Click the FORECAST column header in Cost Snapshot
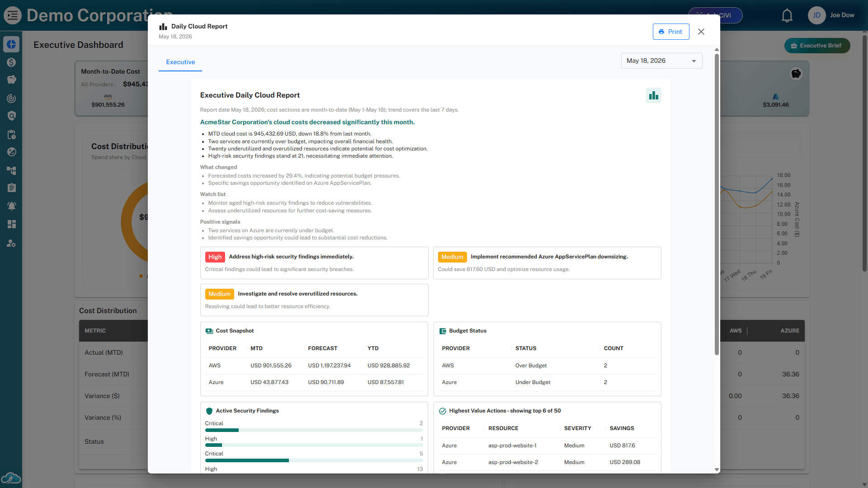 point(322,349)
